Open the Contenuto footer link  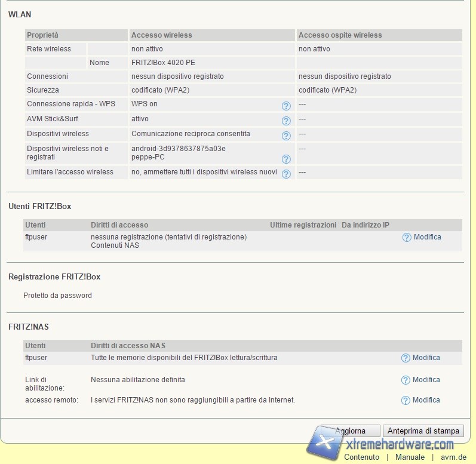pos(361,457)
